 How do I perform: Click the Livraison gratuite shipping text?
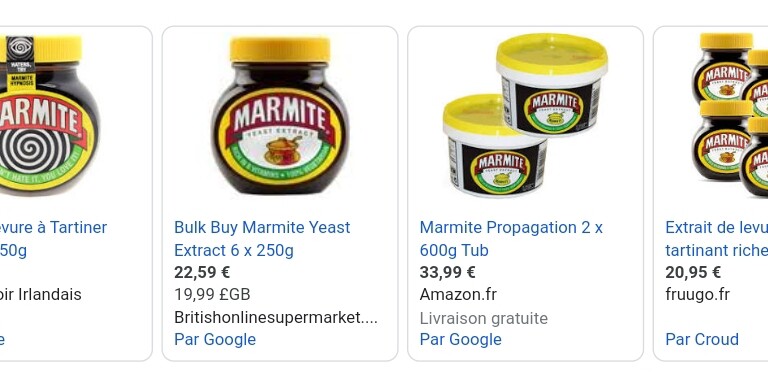coord(483,318)
